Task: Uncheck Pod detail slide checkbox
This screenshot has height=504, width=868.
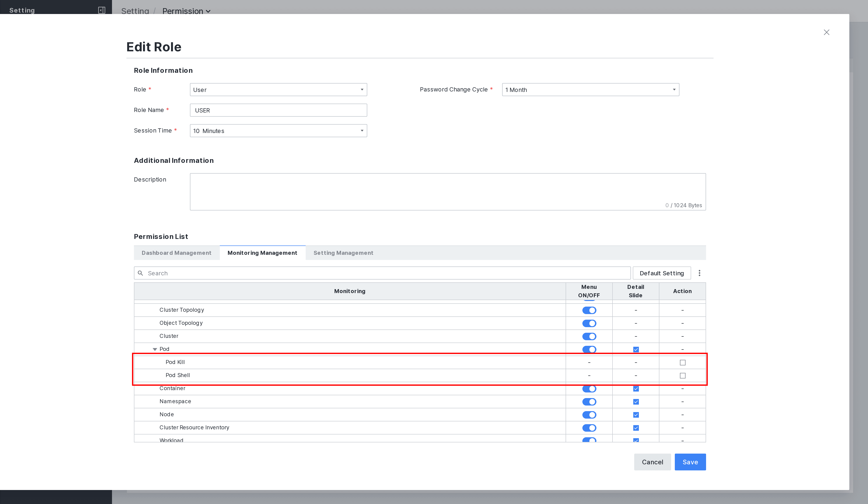Action: [636, 349]
